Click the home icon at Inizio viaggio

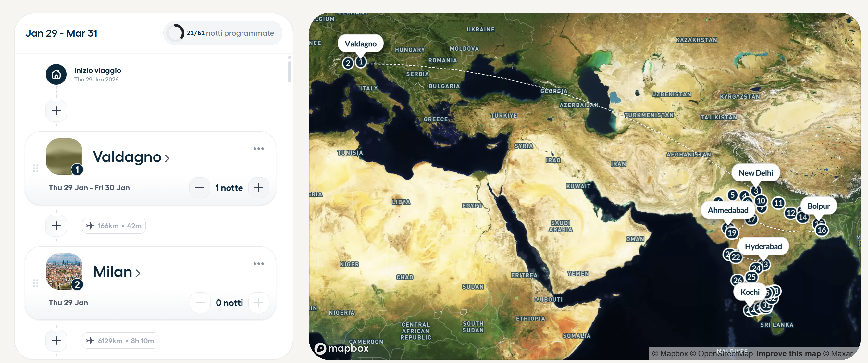click(x=56, y=74)
